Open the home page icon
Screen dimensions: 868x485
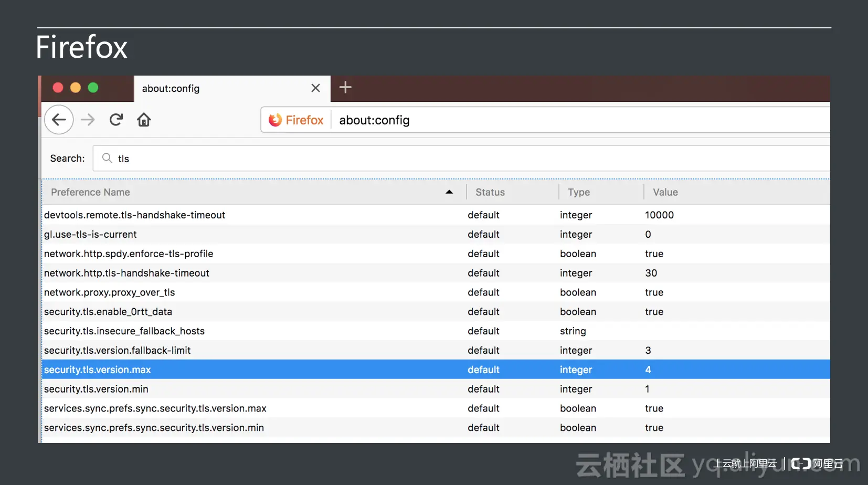pyautogui.click(x=144, y=120)
